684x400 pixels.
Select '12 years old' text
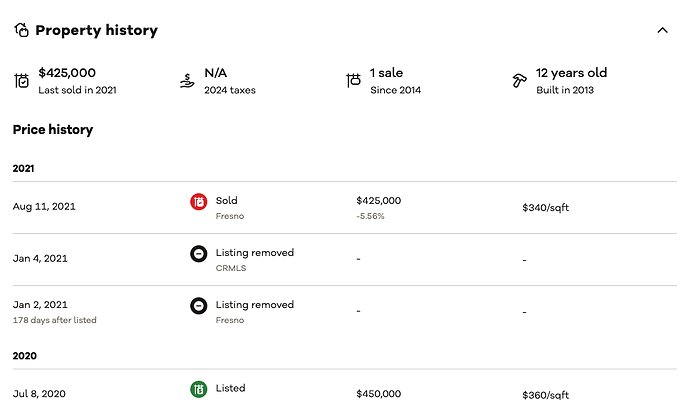click(x=571, y=73)
